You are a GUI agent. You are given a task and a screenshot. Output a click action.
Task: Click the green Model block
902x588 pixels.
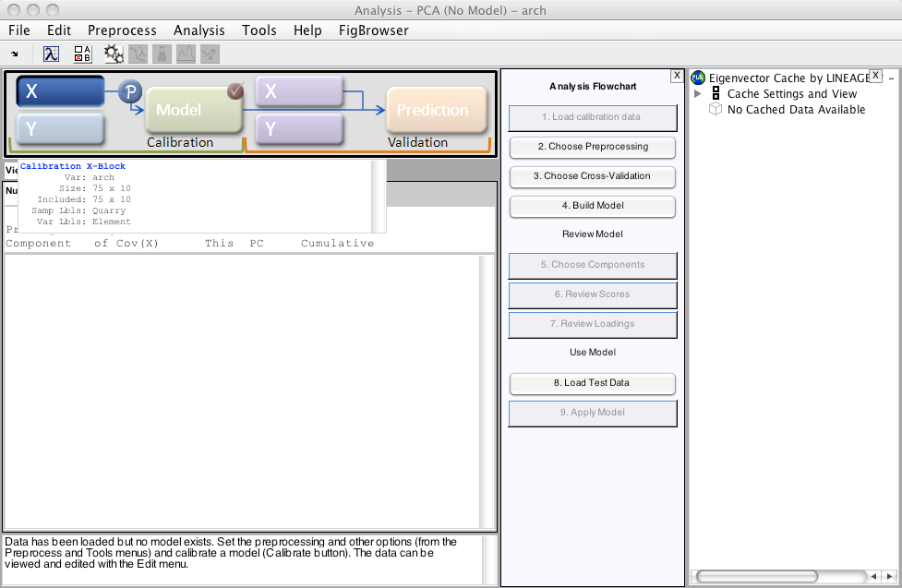[192, 111]
